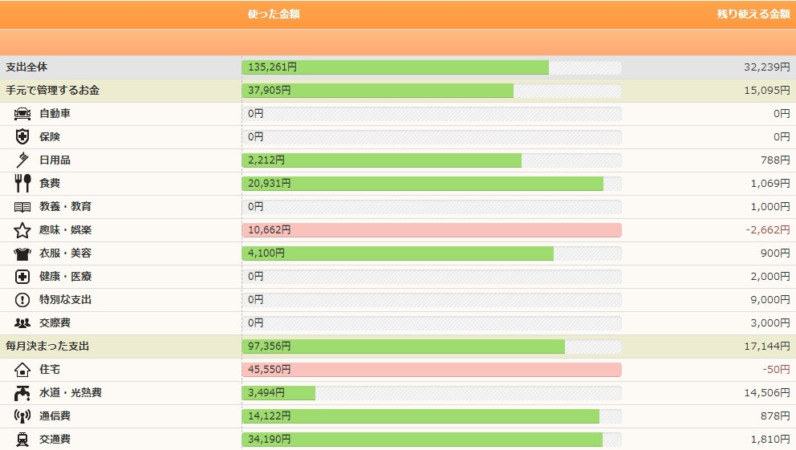Click the -2,662円 overspent amount
The width and height of the screenshot is (796, 450).
click(768, 230)
